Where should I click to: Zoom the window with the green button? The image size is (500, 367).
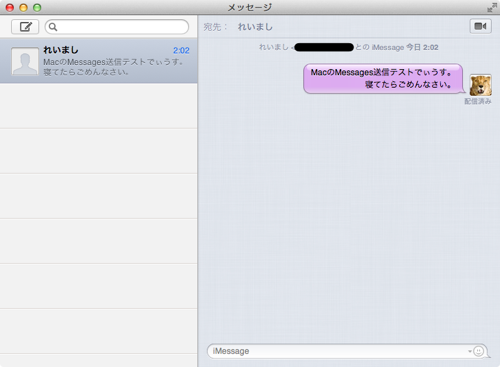pos(37,7)
